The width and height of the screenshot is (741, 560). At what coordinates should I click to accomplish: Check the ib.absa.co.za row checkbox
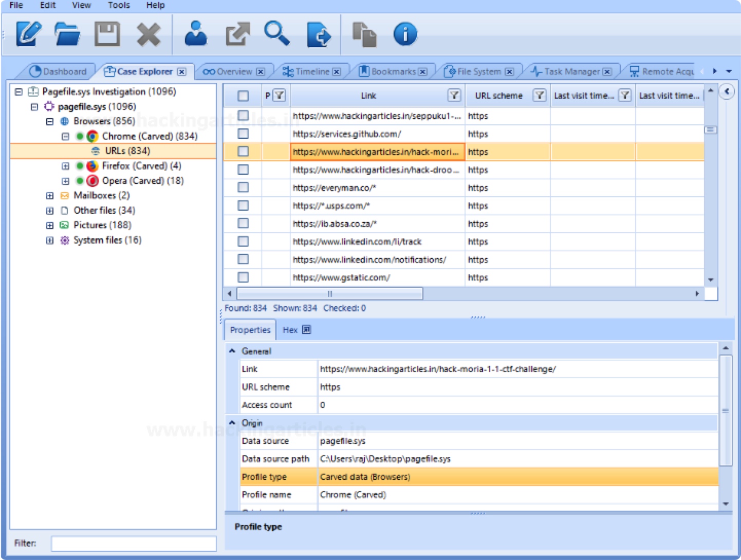click(x=243, y=223)
